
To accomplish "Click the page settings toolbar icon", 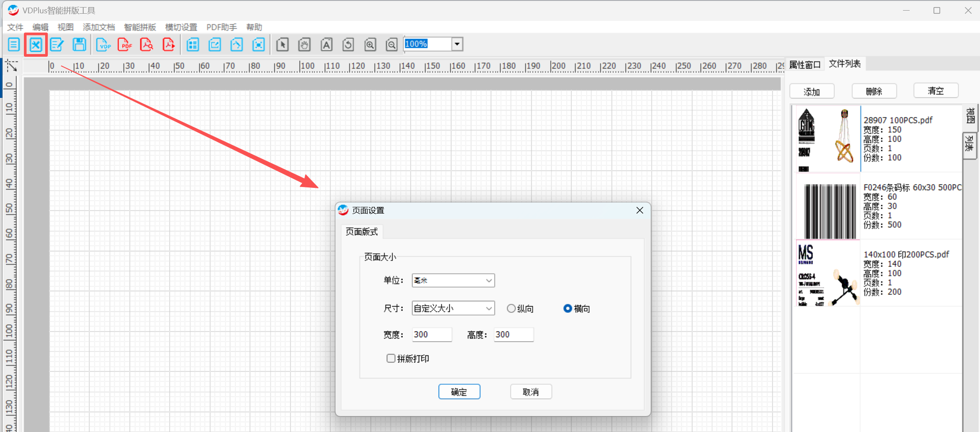I will [36, 45].
